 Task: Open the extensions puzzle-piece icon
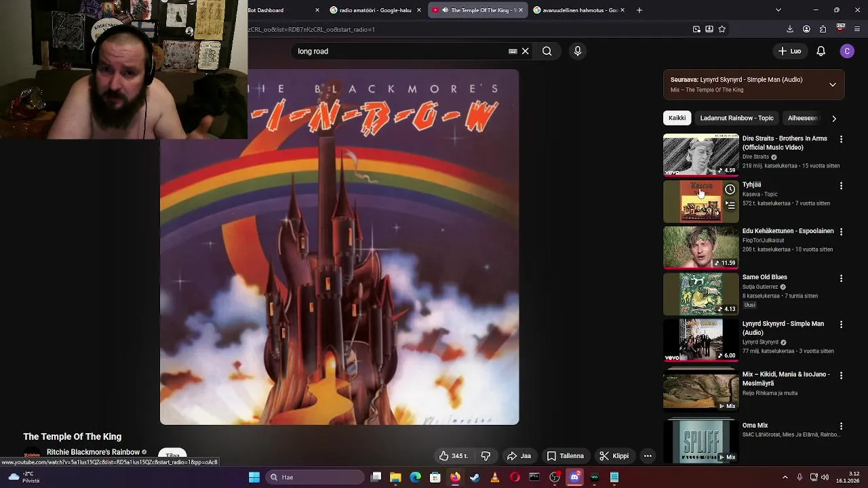(823, 29)
